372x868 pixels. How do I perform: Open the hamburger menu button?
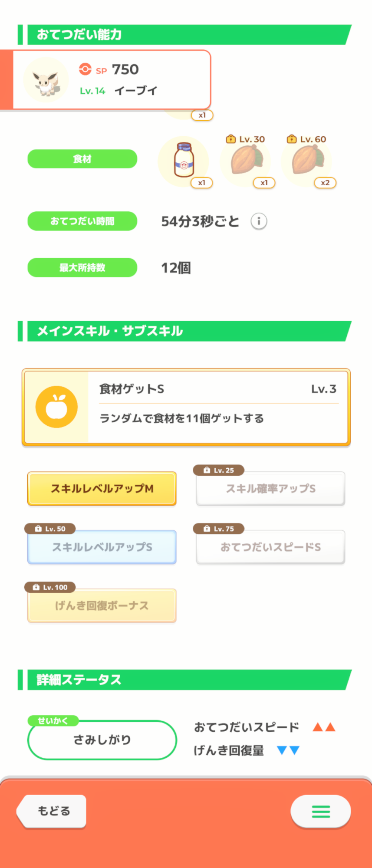321,811
